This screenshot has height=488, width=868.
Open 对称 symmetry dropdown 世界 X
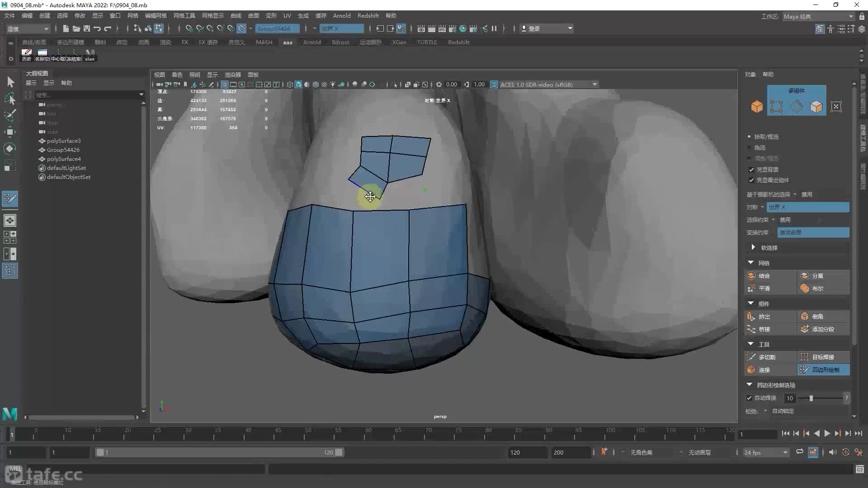[808, 207]
